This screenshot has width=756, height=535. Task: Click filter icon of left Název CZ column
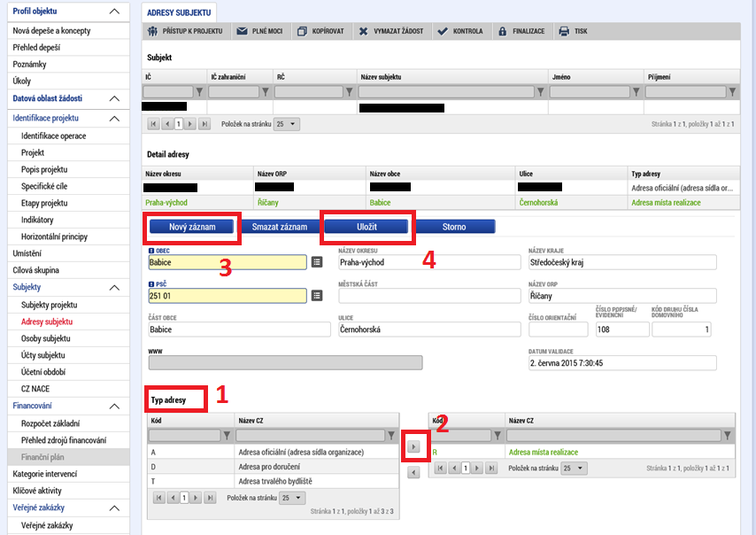[391, 436]
